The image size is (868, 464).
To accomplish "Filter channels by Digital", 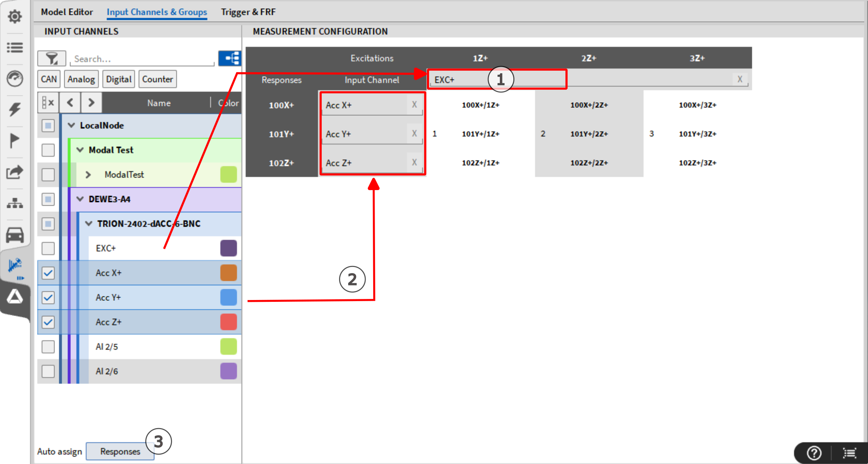I will coord(119,79).
